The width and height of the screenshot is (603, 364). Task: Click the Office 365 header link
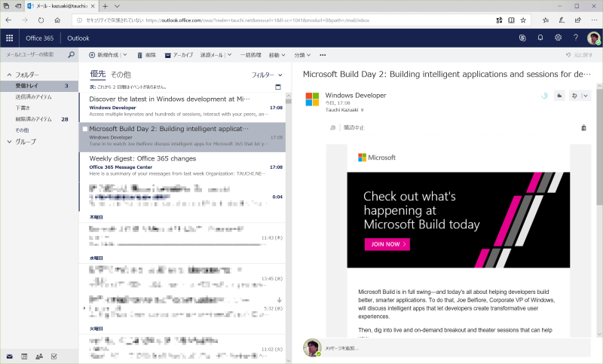(x=40, y=38)
